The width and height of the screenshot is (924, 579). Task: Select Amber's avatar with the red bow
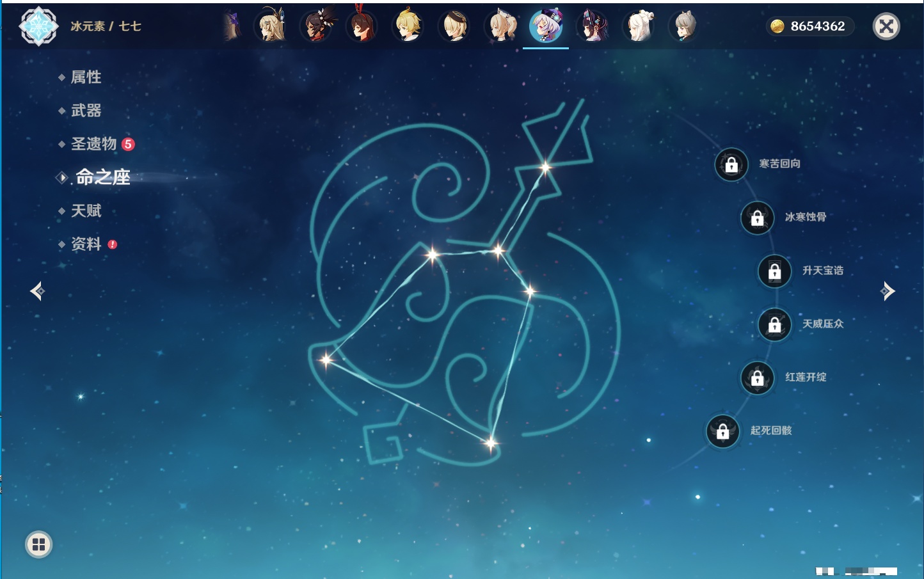pos(362,26)
